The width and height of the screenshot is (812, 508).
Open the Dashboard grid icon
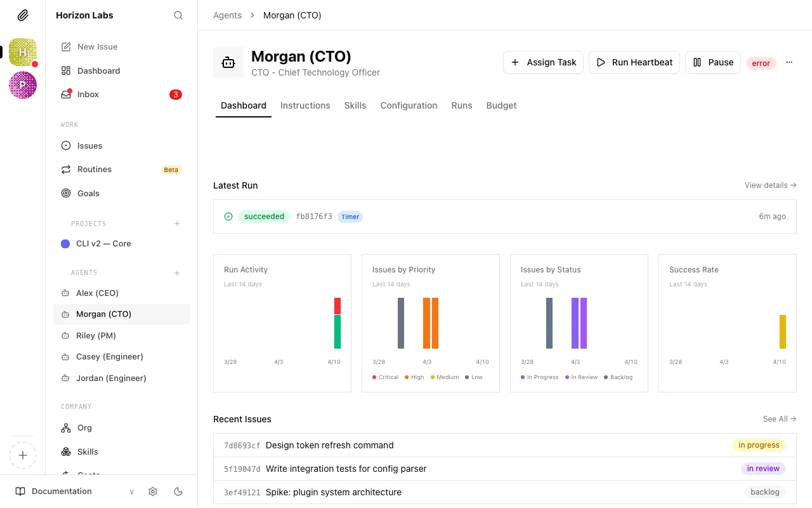[x=66, y=70]
